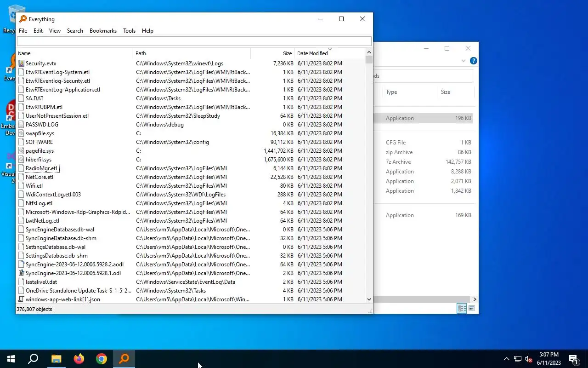Click the SA.DAT file icon
Screen dimensions: 588x368
[x=21, y=98]
